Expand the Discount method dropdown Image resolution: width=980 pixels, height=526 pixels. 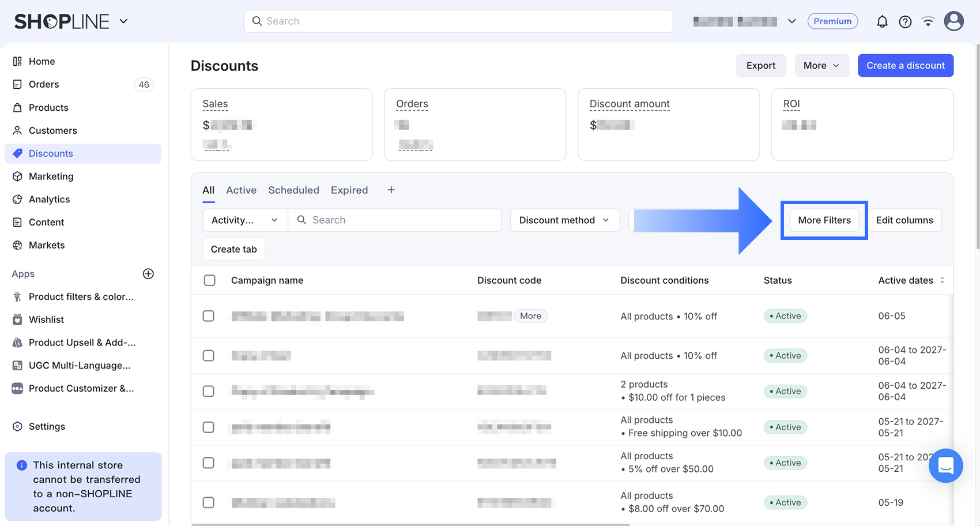pyautogui.click(x=564, y=220)
